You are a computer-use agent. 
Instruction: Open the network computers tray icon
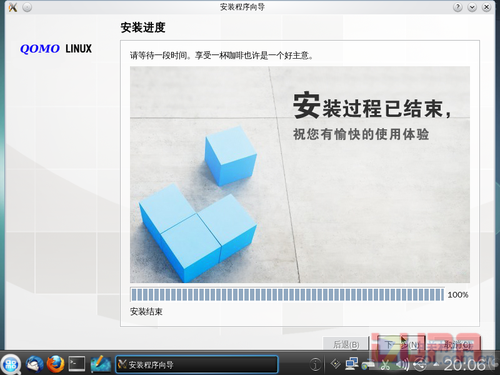[351, 364]
